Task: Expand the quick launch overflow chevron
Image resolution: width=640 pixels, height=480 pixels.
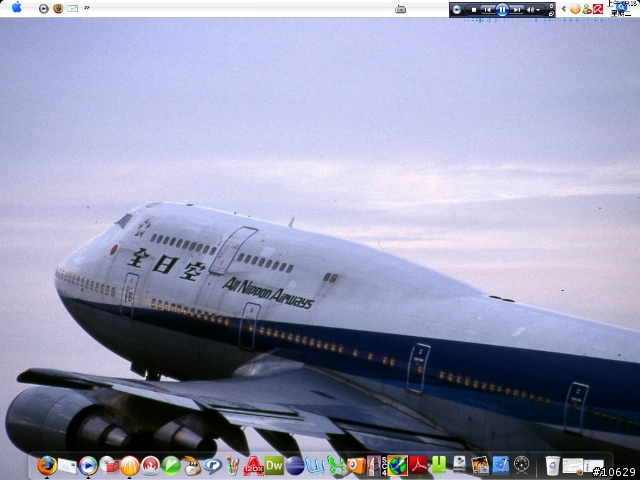Action: 87,7
